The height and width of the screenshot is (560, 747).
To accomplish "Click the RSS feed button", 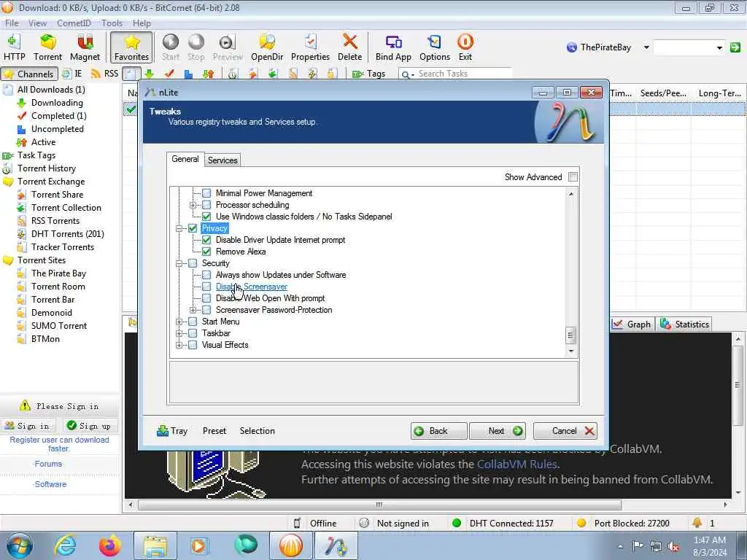I will pos(105,74).
